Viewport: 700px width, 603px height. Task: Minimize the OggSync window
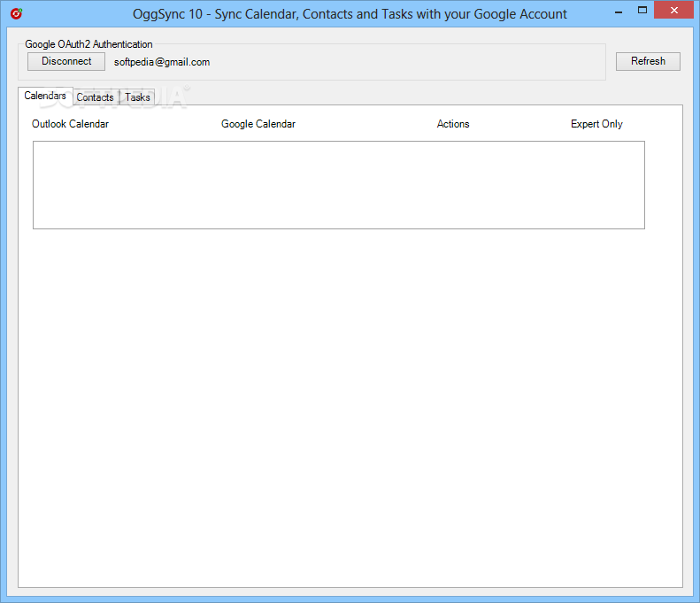[619, 11]
